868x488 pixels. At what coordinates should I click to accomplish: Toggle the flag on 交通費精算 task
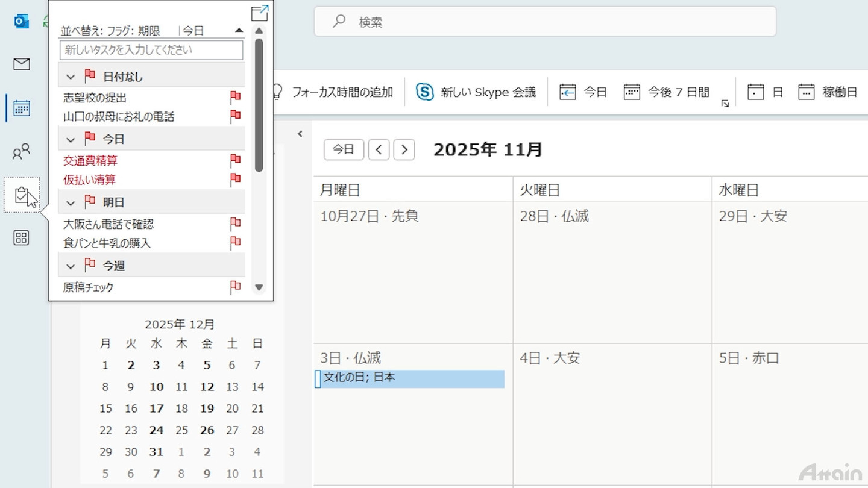click(236, 161)
